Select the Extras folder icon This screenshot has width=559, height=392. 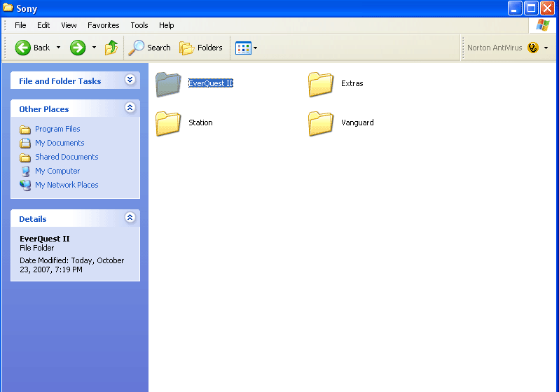pos(321,84)
